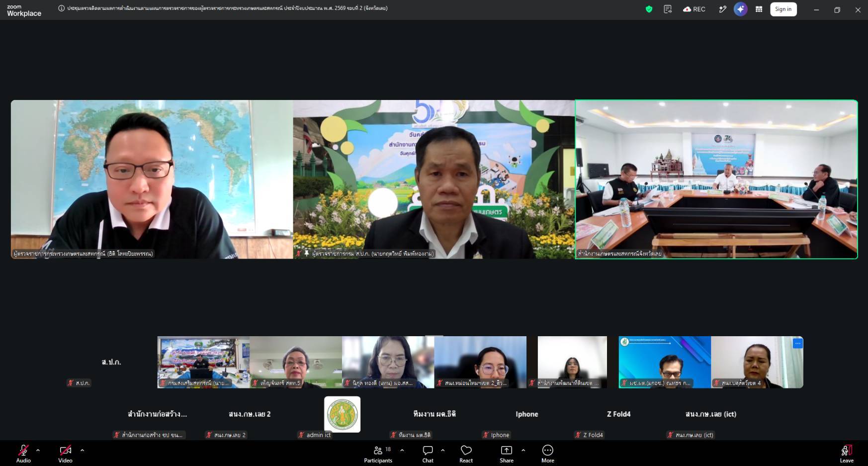868x466 pixels.
Task: Click the Sign in button
Action: coord(783,9)
